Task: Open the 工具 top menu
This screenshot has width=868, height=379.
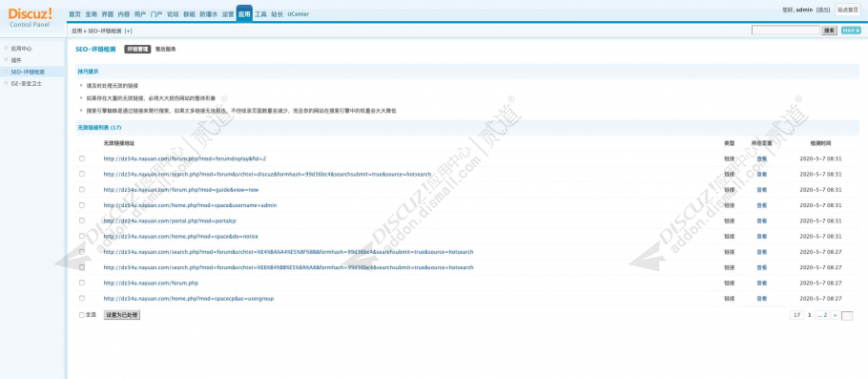Action: tap(260, 14)
